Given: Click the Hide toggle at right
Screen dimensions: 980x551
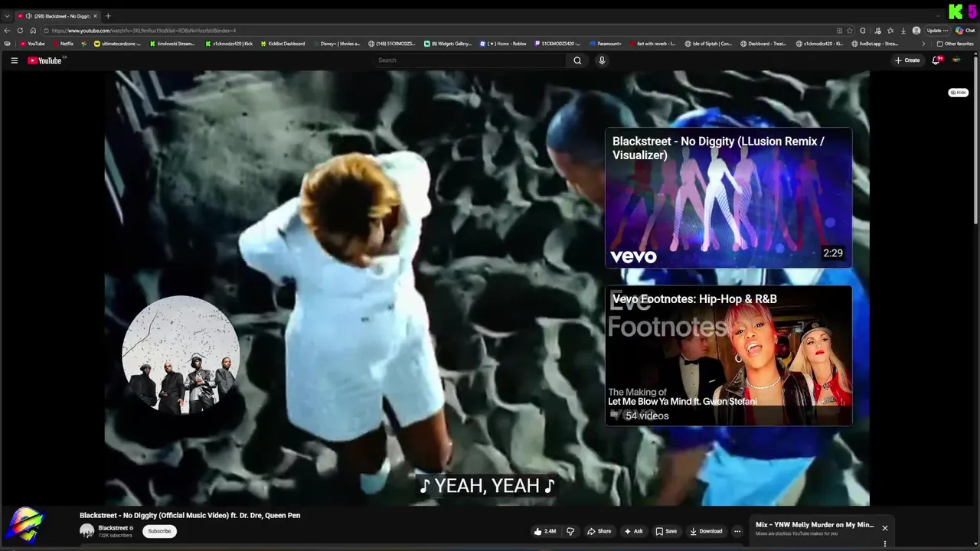Looking at the screenshot, I should (958, 93).
